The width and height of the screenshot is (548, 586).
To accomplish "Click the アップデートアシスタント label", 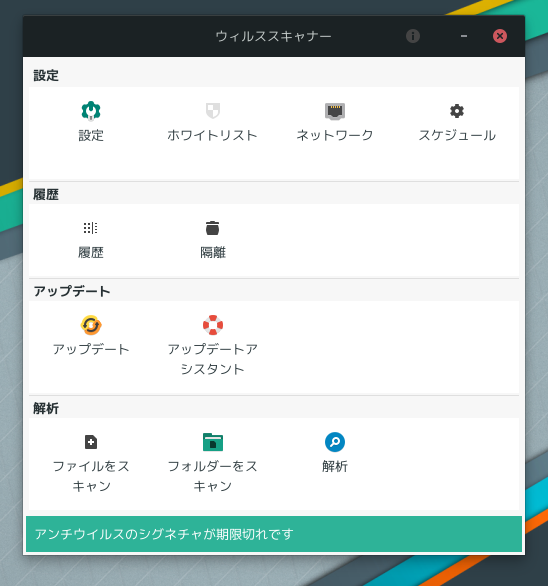I will (x=213, y=359).
